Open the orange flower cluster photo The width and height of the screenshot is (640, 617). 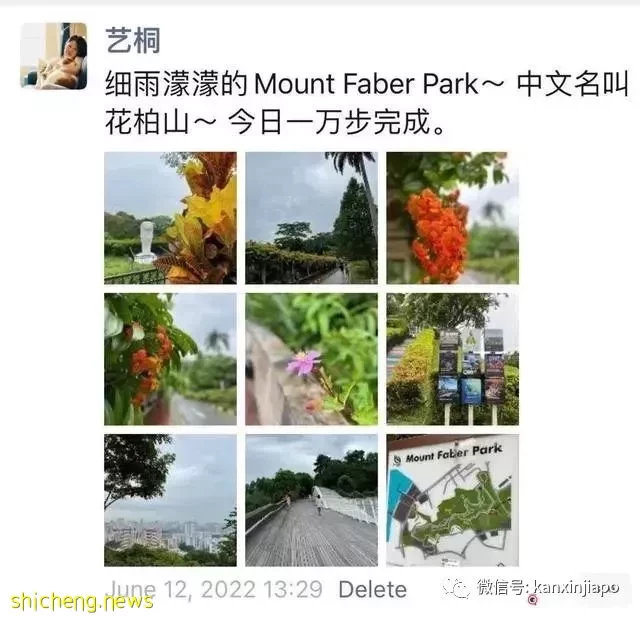[x=453, y=218]
